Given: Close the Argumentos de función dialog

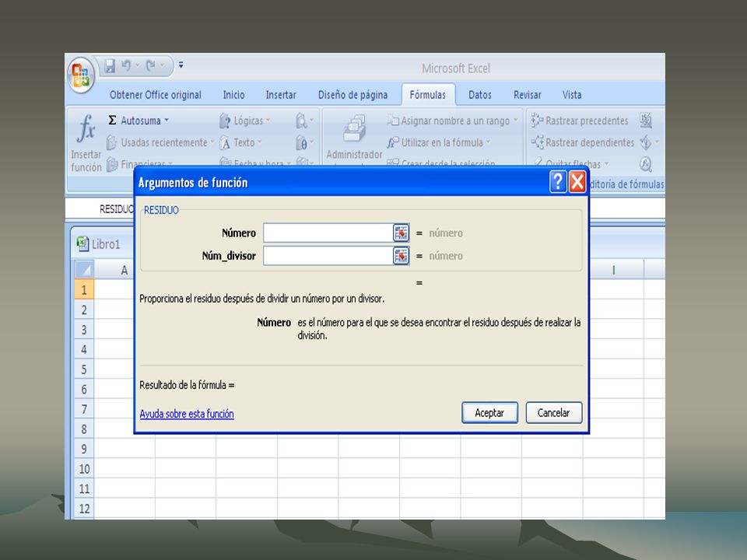Looking at the screenshot, I should coord(577,182).
